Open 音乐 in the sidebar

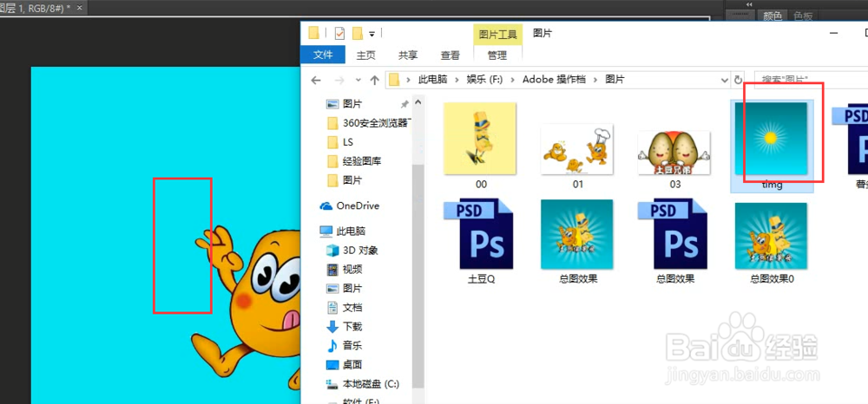[x=352, y=345]
